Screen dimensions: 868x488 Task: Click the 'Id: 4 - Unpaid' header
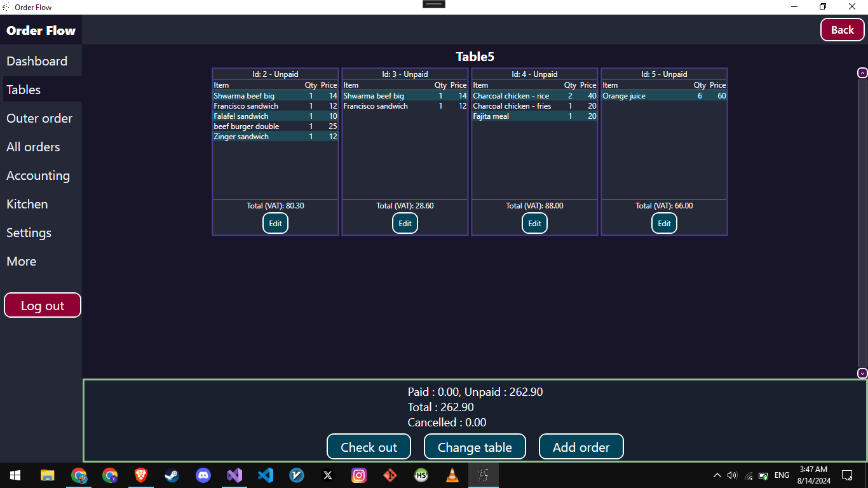coord(534,74)
